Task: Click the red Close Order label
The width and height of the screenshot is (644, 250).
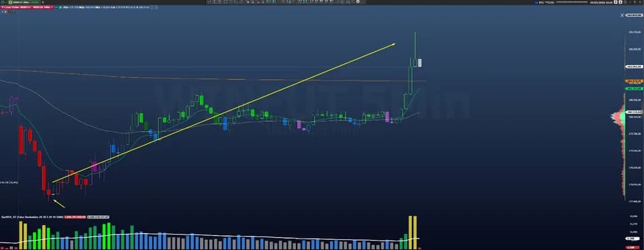Action: tap(28, 7)
